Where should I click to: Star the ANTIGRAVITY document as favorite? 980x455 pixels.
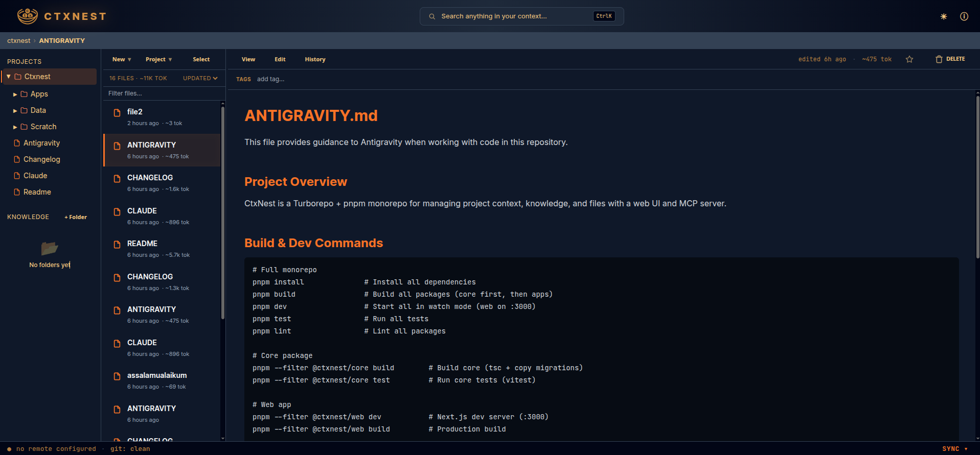909,59
